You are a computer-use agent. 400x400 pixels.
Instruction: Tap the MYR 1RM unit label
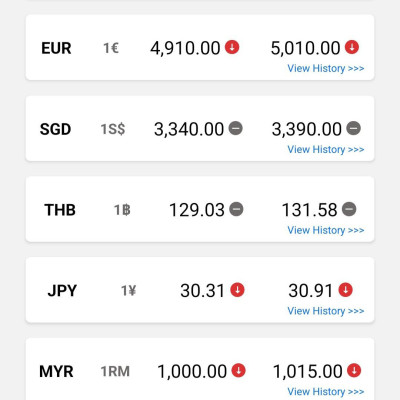click(115, 371)
